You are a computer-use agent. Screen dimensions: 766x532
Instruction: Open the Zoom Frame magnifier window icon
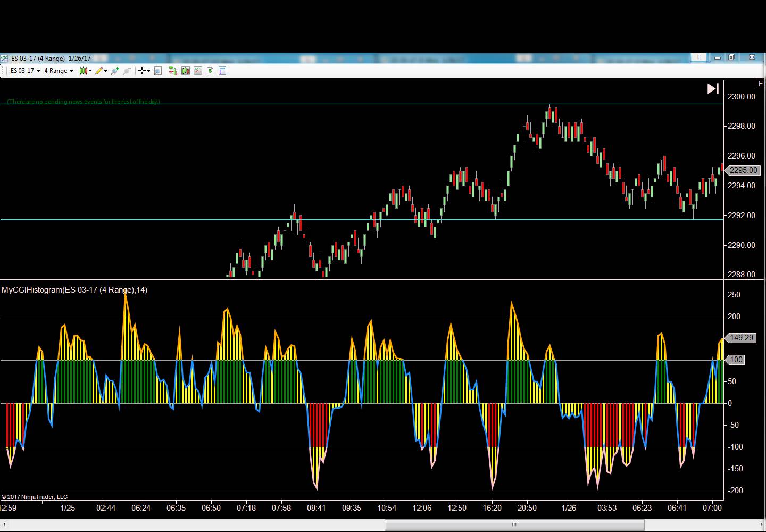coord(157,71)
